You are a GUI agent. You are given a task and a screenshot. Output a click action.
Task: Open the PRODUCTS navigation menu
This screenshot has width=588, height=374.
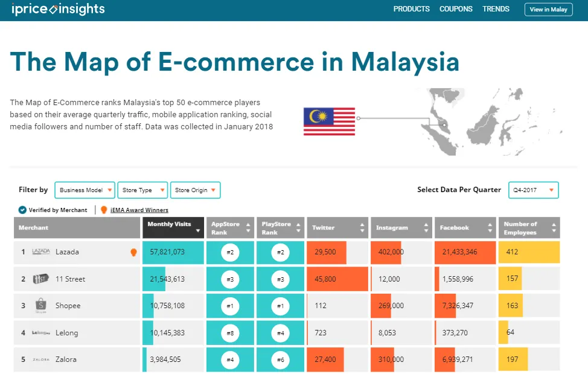coord(411,9)
